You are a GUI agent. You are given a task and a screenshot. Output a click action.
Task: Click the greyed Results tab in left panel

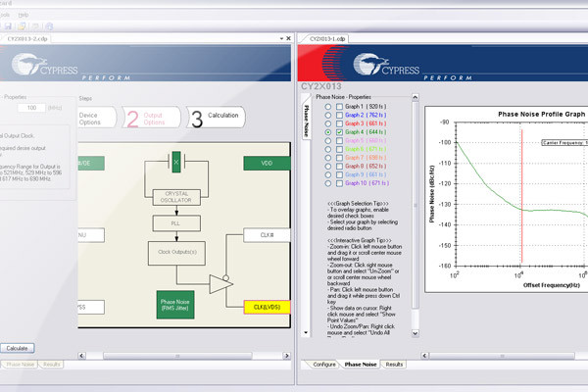pyautogui.click(x=51, y=365)
